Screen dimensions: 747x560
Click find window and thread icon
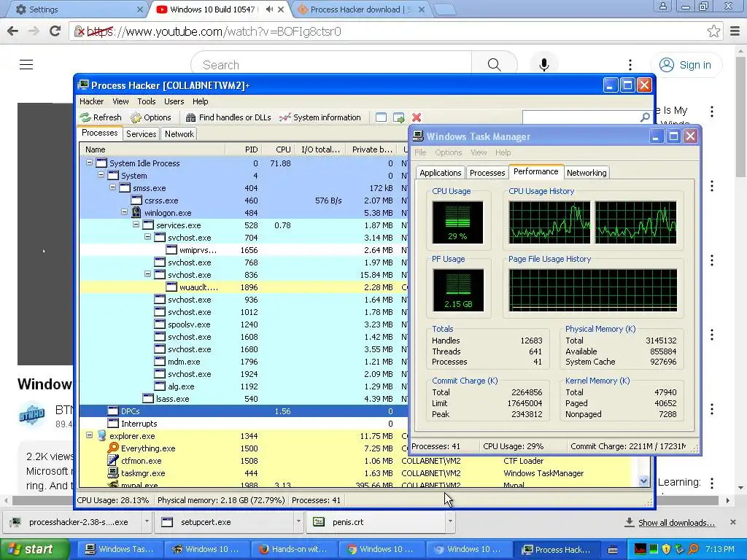click(399, 117)
